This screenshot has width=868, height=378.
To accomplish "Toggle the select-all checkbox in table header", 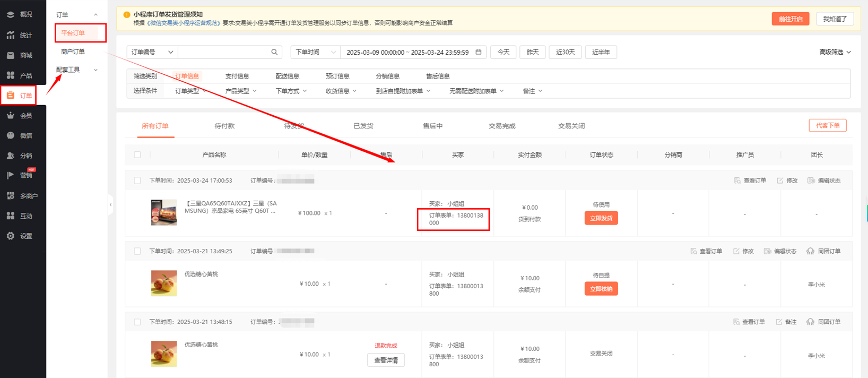I will tap(137, 154).
